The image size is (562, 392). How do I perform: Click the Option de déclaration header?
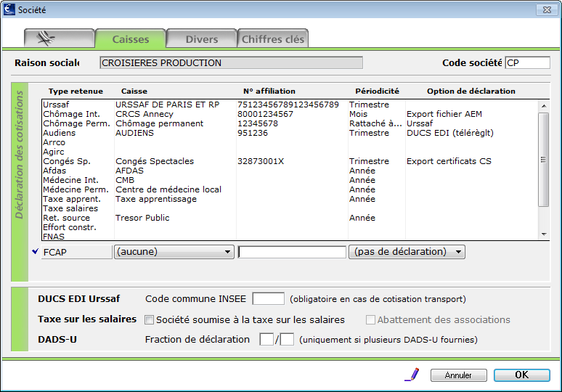click(471, 91)
